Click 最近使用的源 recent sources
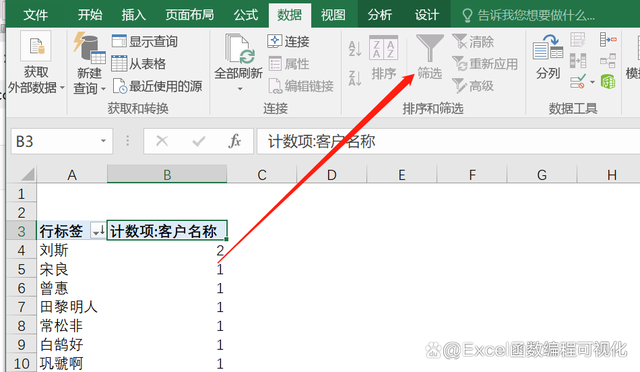640x372 pixels. click(x=157, y=86)
